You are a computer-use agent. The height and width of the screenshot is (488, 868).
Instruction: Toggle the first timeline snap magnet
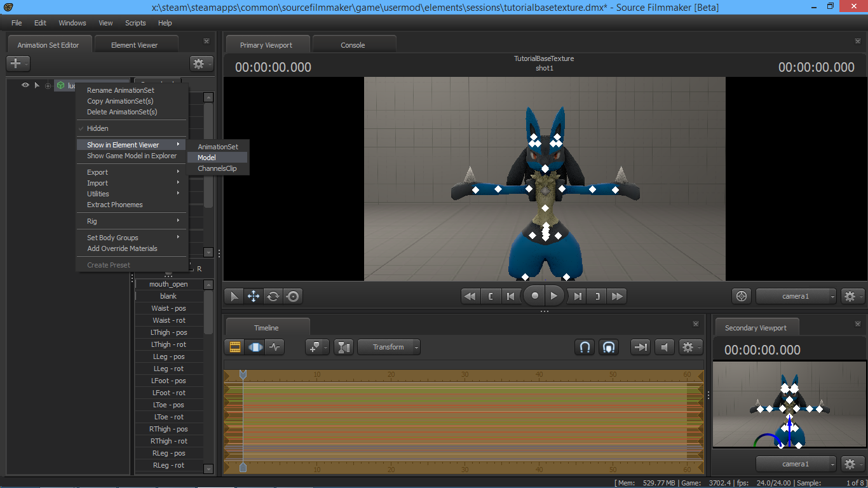click(585, 347)
